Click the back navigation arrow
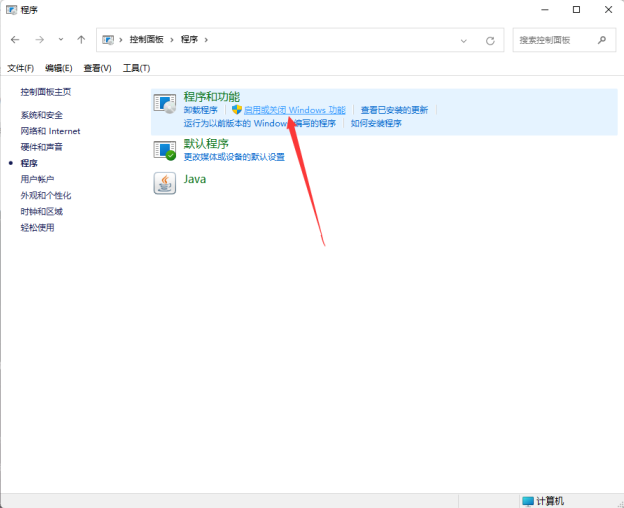 tap(15, 40)
